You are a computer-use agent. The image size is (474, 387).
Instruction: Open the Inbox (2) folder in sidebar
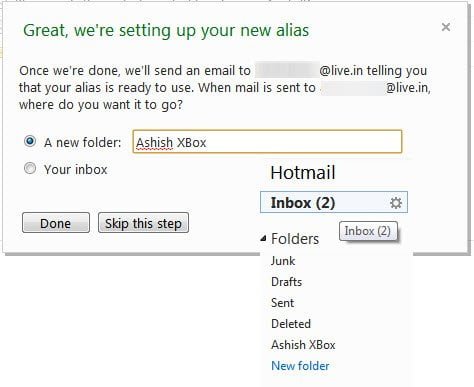(x=334, y=202)
